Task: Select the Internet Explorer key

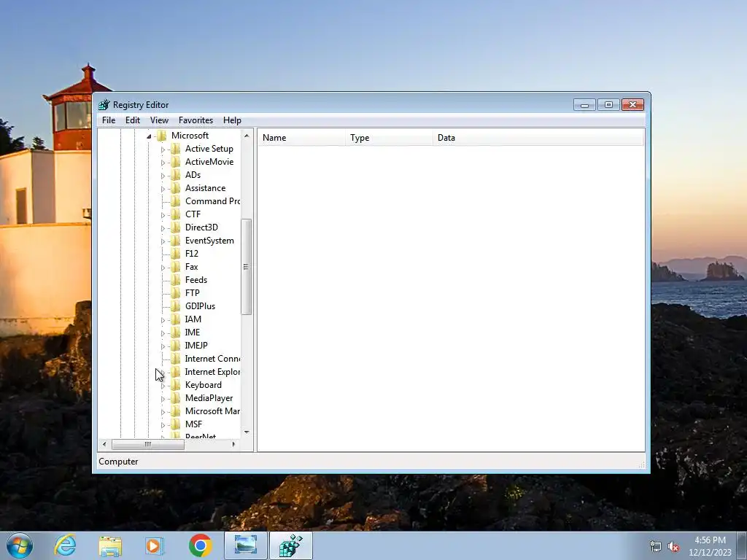Action: click(212, 372)
